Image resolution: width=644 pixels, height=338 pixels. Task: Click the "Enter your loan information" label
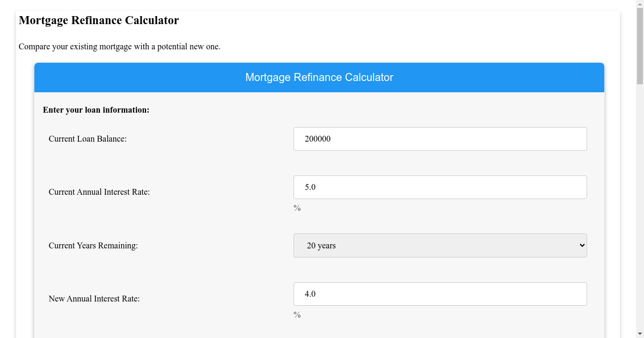[96, 109]
